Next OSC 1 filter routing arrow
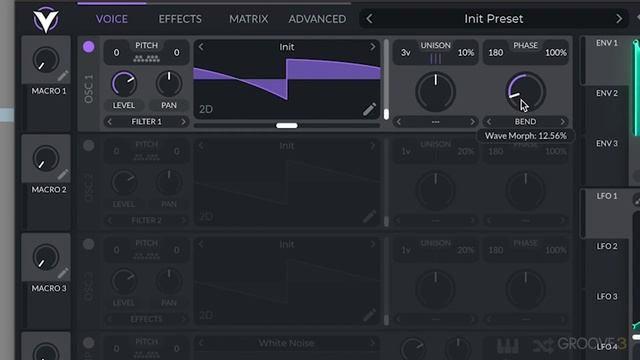This screenshot has height=360, width=640. 183,122
